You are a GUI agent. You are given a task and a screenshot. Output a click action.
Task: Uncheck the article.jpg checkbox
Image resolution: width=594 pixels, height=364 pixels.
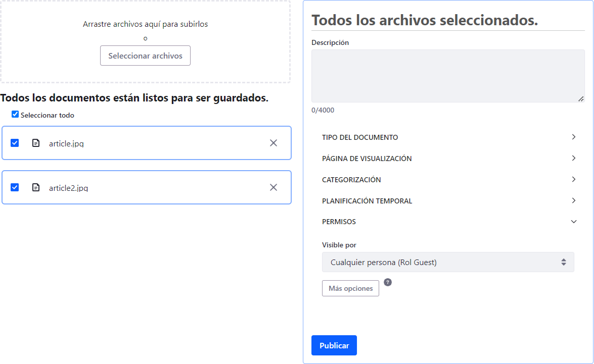click(x=15, y=143)
